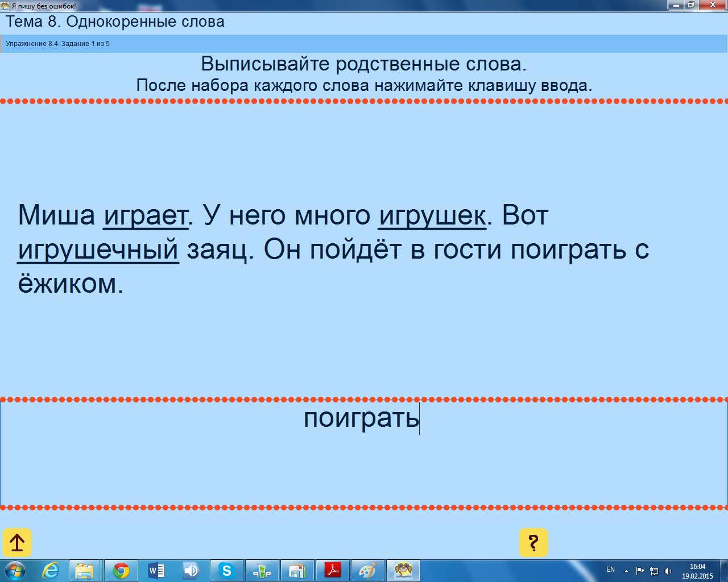Click the underlined word играет

coord(146,216)
